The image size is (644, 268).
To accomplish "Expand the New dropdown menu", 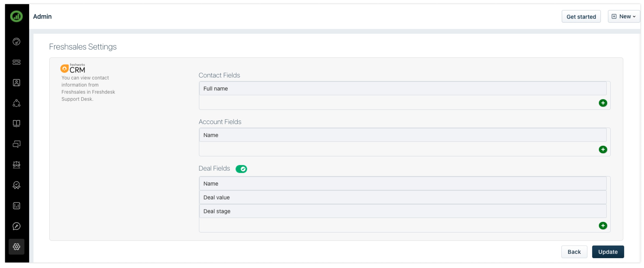I will (x=624, y=17).
